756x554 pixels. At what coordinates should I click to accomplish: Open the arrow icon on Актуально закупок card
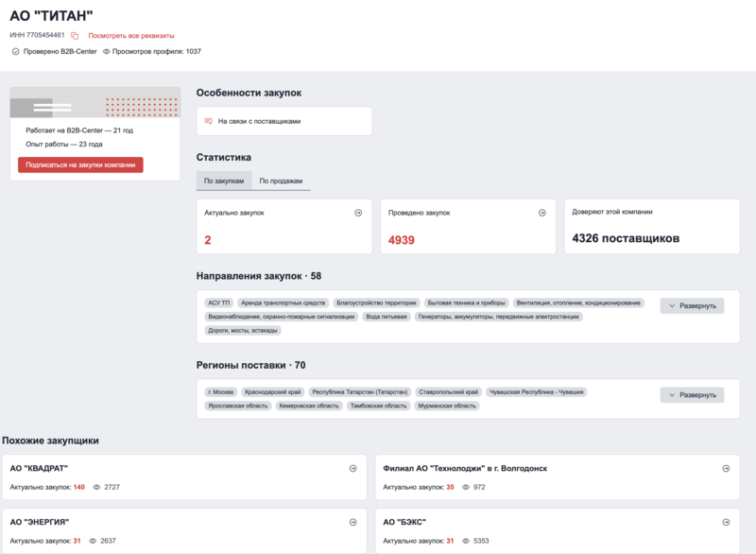click(x=358, y=212)
